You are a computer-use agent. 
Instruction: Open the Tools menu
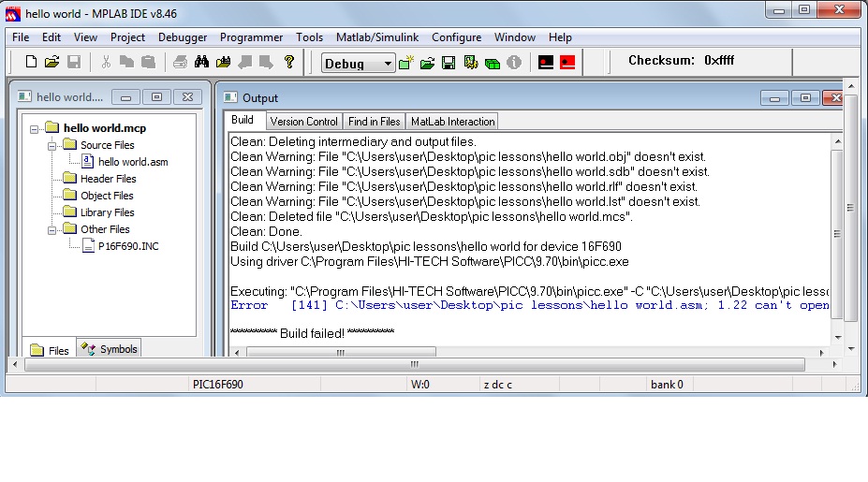coord(309,37)
